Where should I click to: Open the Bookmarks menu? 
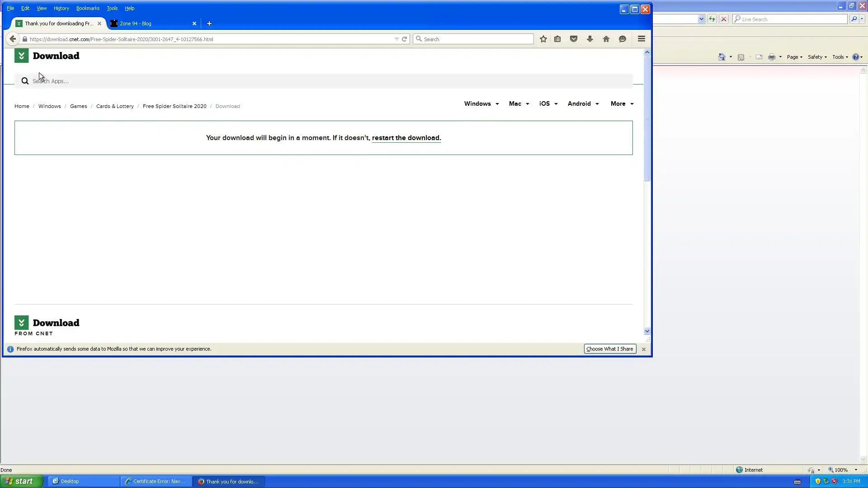88,8
